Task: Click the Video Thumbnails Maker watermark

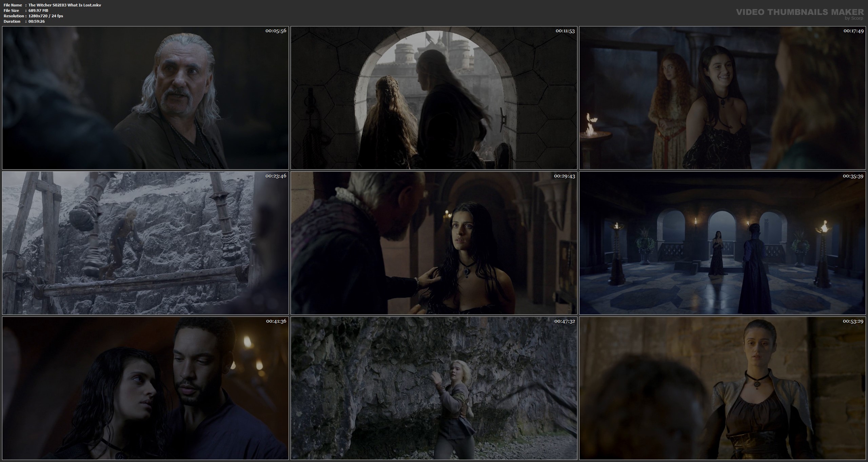Action: 801,12
